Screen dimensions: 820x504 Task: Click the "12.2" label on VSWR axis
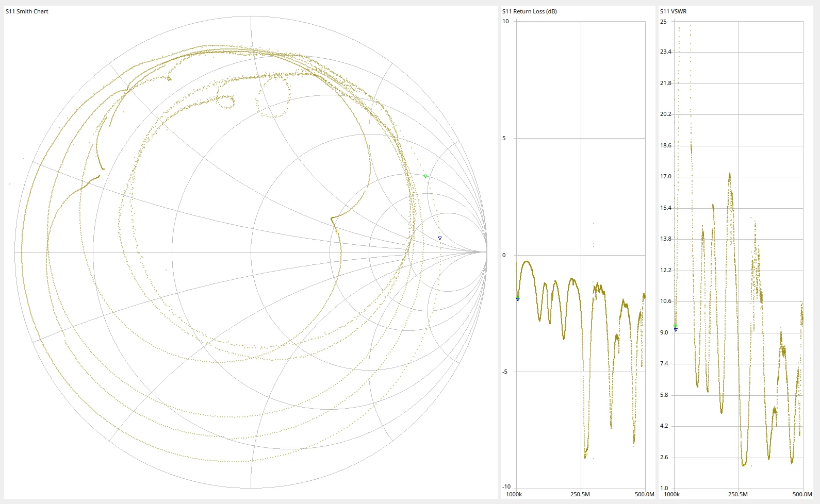click(666, 270)
